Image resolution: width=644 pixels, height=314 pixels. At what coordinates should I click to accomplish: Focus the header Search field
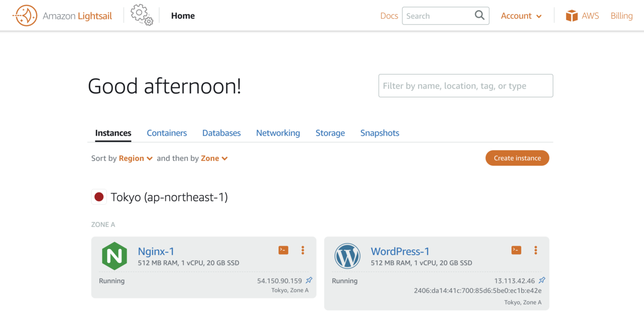click(445, 16)
